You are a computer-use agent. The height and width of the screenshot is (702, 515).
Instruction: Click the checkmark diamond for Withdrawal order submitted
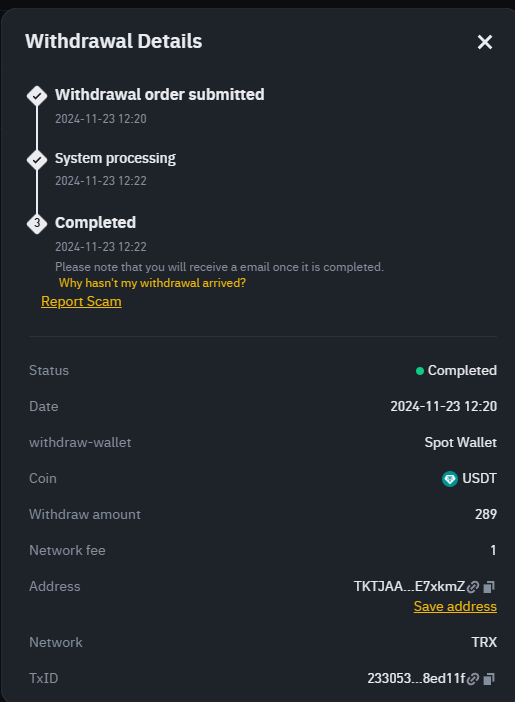(x=37, y=96)
